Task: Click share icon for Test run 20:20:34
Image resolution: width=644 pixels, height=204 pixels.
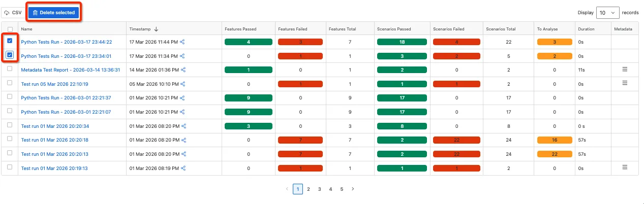Action: [x=183, y=126]
